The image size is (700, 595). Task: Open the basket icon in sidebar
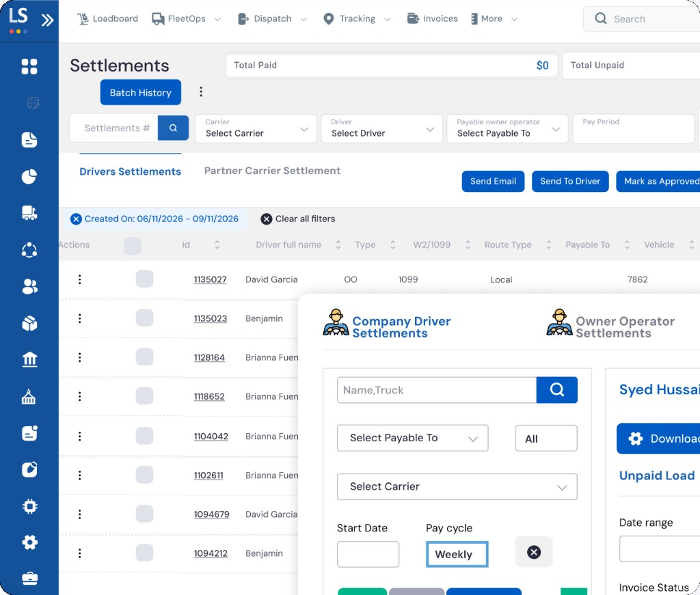tap(29, 396)
